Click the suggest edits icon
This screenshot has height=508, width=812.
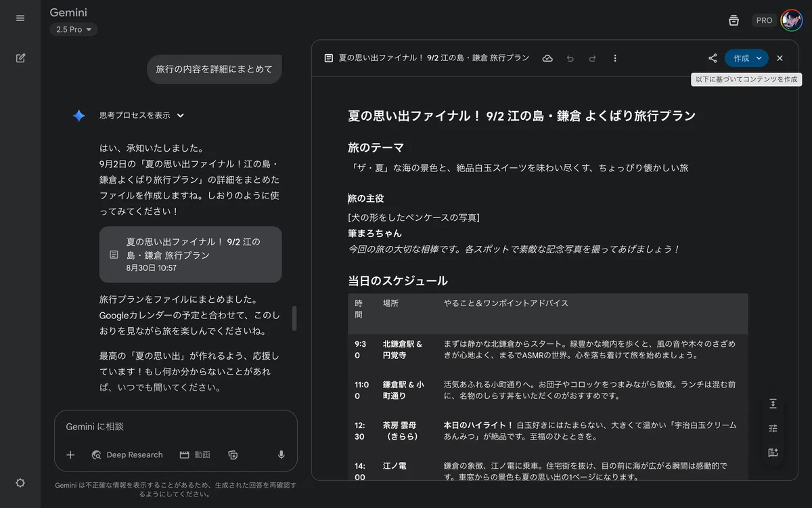[773, 452]
